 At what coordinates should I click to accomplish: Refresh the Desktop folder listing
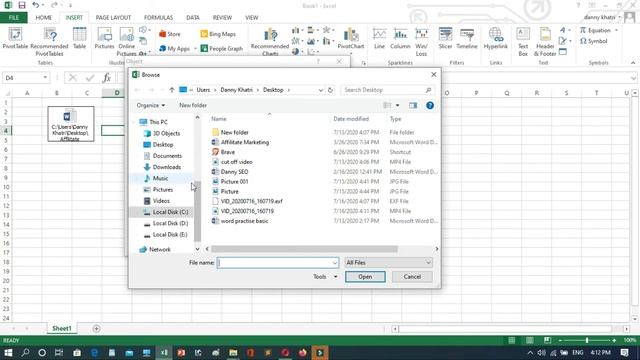pyautogui.click(x=330, y=90)
